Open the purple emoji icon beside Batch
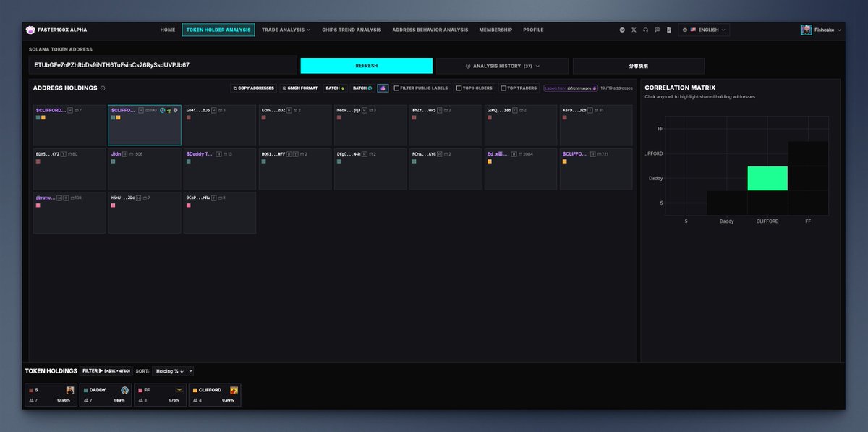 tap(383, 88)
